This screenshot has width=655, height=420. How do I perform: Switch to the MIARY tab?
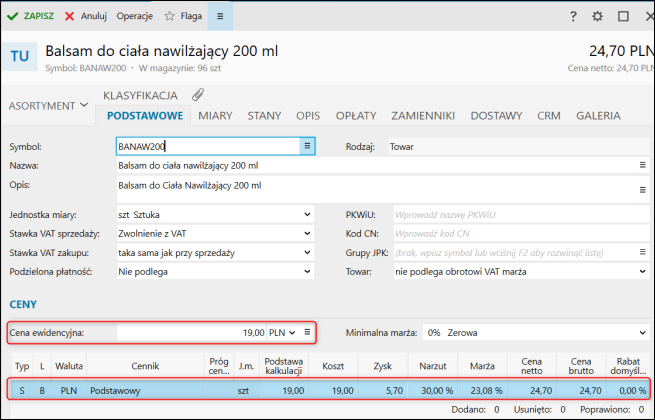point(215,116)
